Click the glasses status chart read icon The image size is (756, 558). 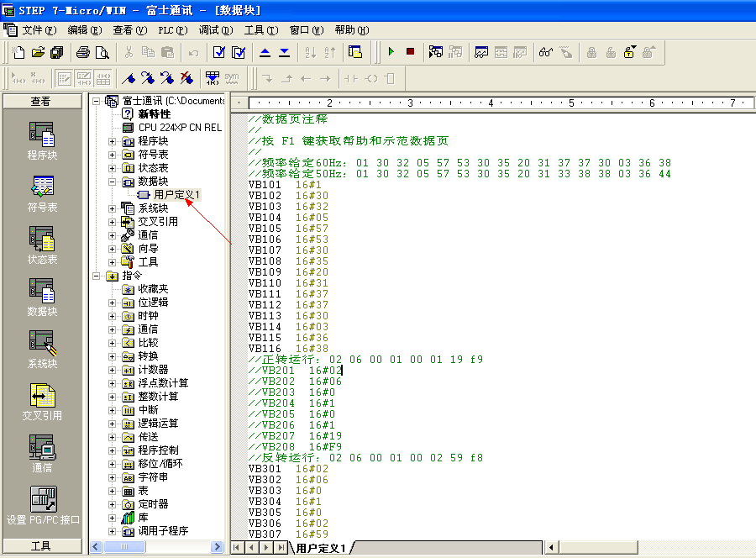click(x=545, y=52)
